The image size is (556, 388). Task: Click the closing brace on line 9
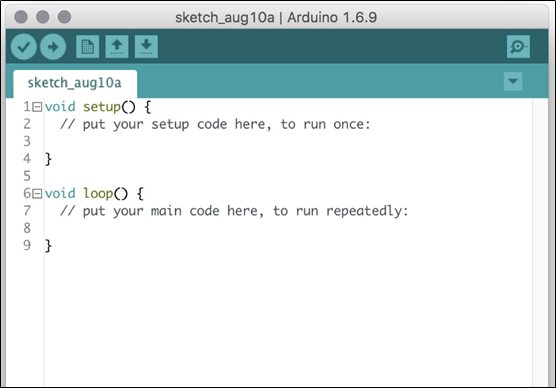coord(48,246)
